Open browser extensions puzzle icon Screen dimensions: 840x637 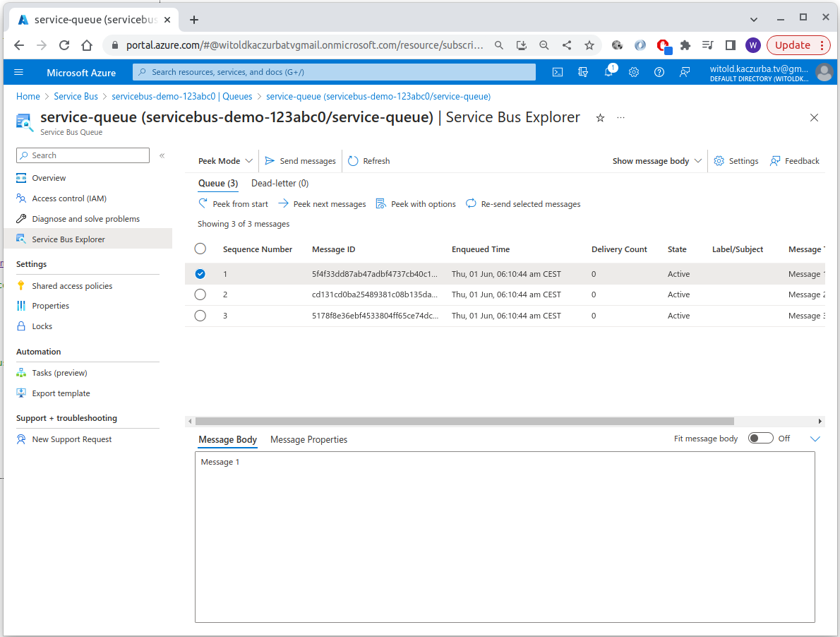(x=685, y=45)
